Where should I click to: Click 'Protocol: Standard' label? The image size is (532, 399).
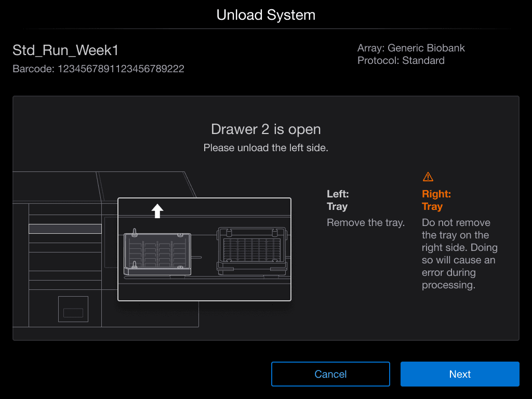click(401, 60)
